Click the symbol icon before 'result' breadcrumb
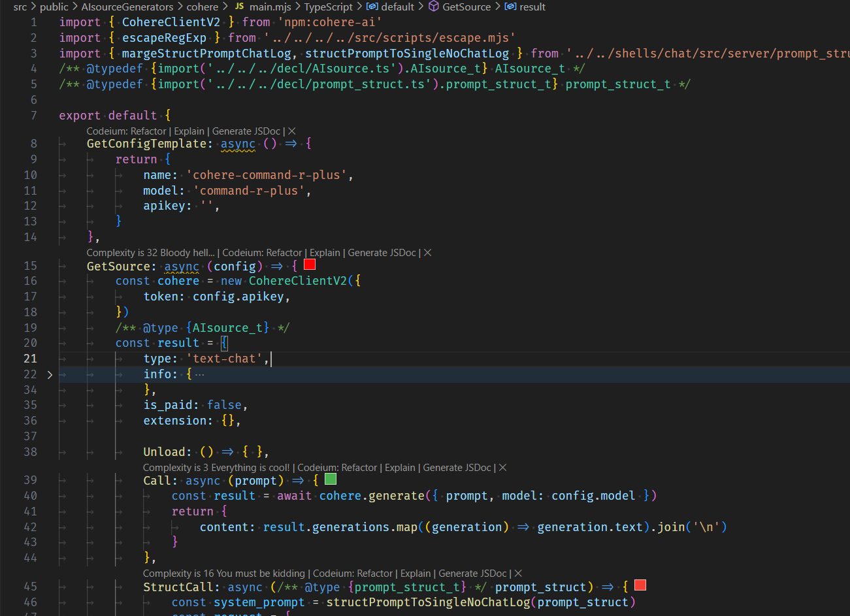The width and height of the screenshot is (850, 616). [x=510, y=7]
